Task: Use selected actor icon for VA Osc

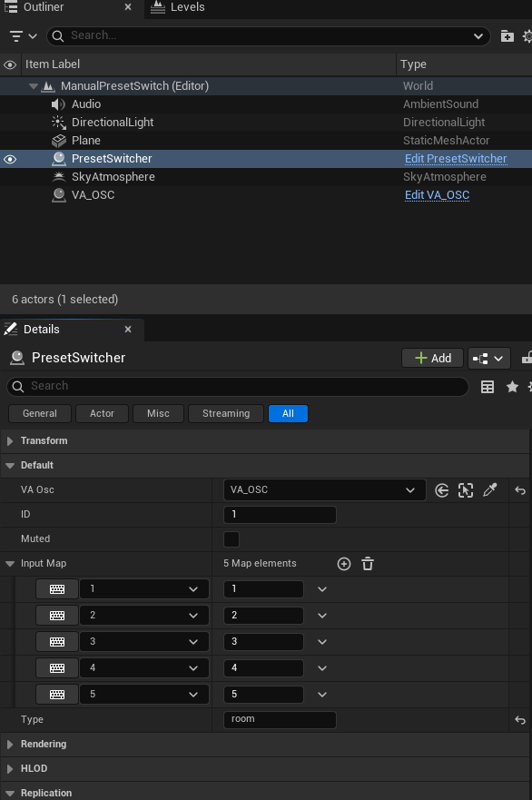Action: pyautogui.click(x=442, y=490)
